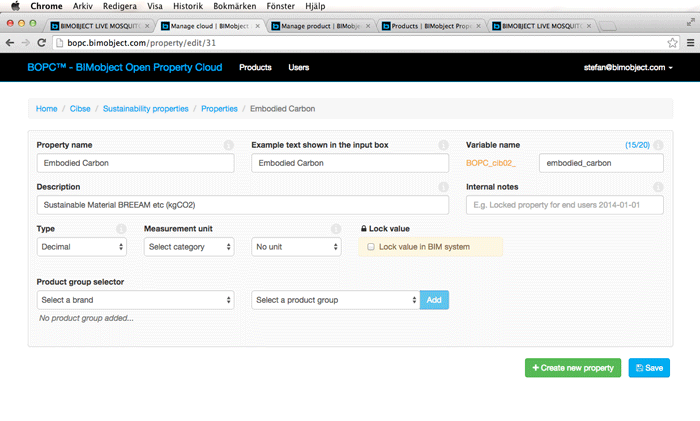Screen dimensions: 700x421
Task: Open the Select a brand dropdown
Action: pos(135,300)
